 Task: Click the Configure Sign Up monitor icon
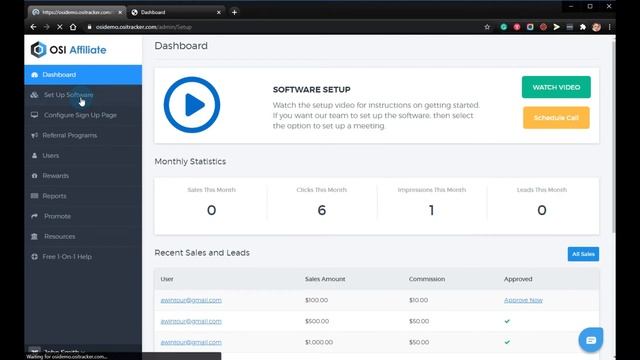(x=34, y=115)
